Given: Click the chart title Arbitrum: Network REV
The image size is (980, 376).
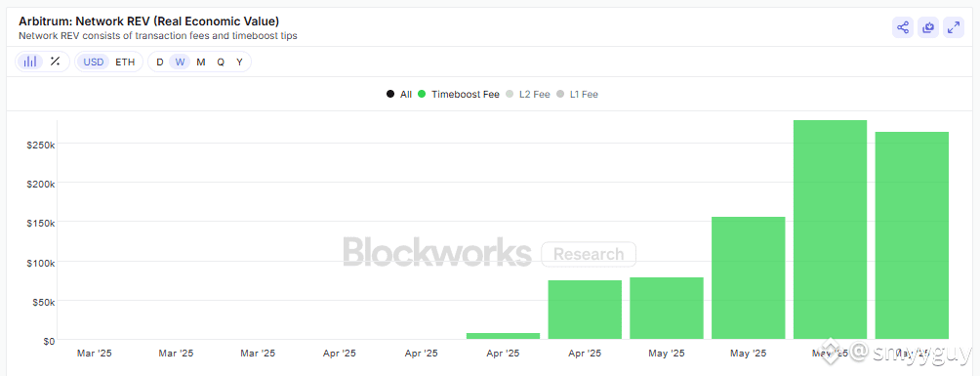Looking at the screenshot, I should pos(148,21).
